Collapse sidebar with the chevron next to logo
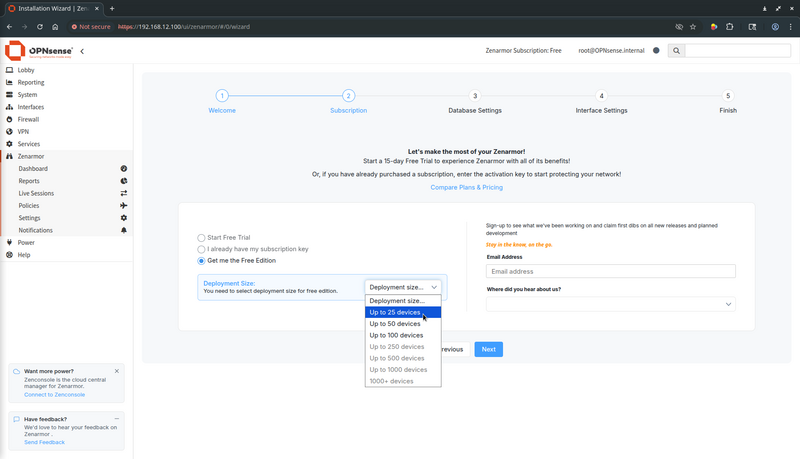Image resolution: width=800 pixels, height=459 pixels. 82,51
